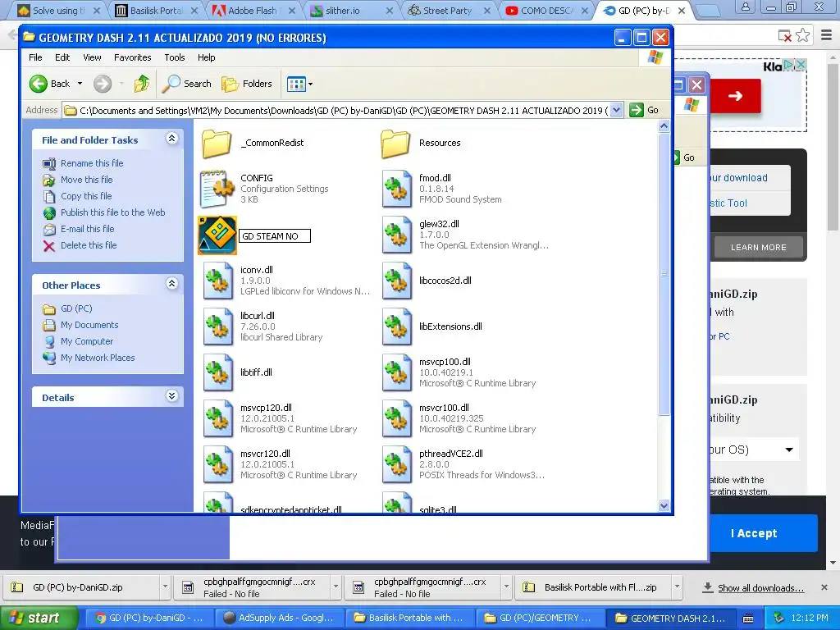
Task: Select the msvcr120.dll file icon
Action: (x=218, y=464)
